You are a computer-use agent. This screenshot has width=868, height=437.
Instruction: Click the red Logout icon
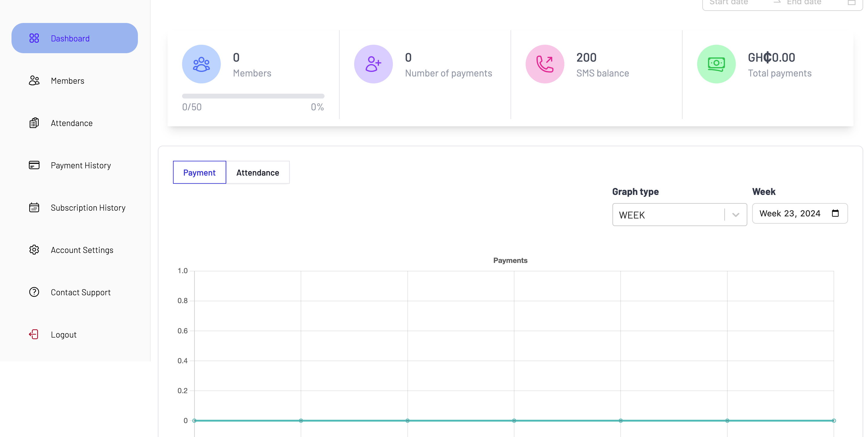[34, 334]
